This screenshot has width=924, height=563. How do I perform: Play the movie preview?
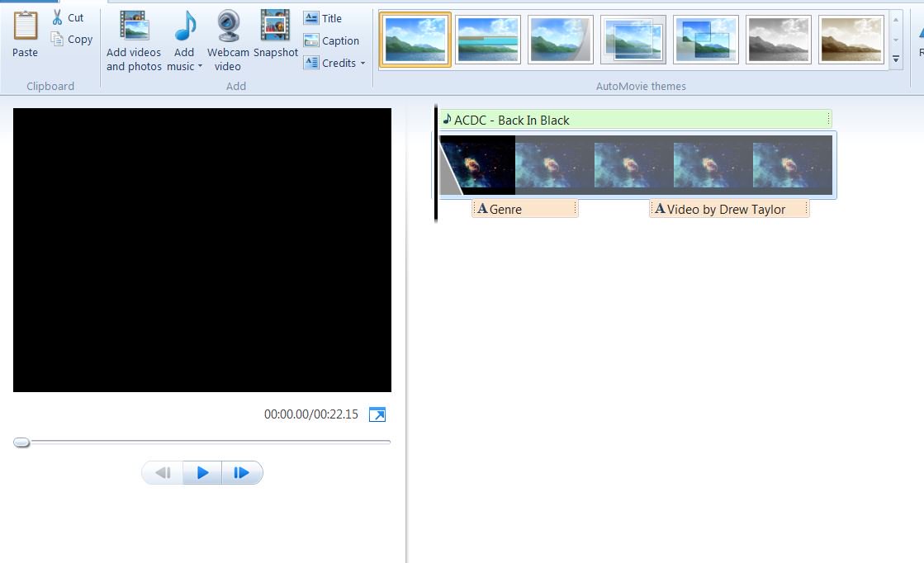(202, 473)
